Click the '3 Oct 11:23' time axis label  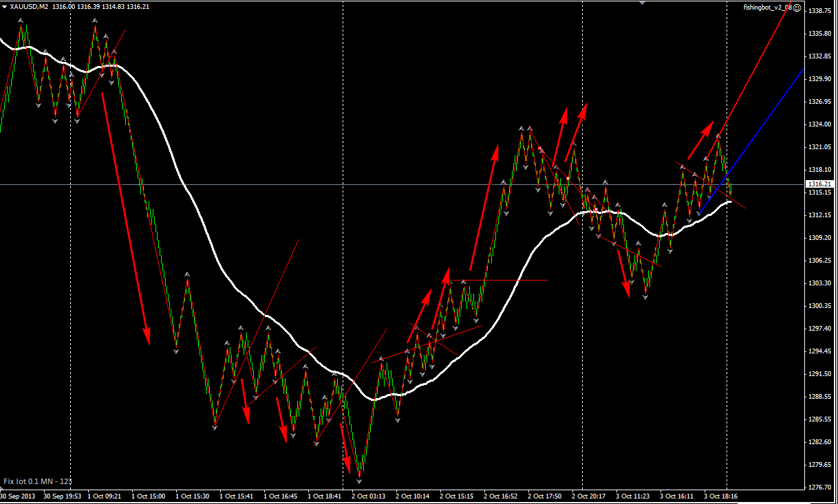click(634, 496)
